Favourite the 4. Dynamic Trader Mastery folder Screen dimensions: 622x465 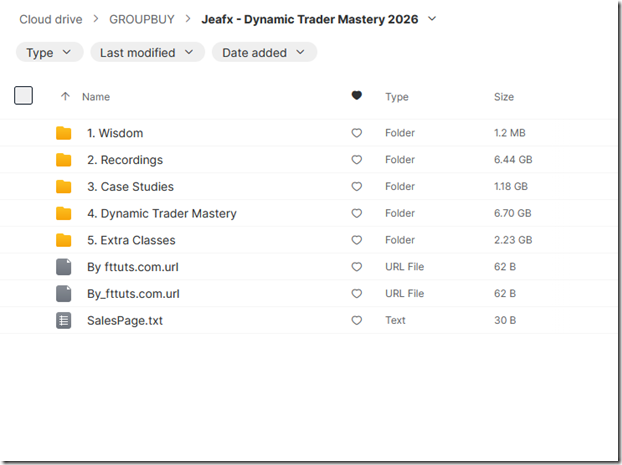[x=357, y=213]
